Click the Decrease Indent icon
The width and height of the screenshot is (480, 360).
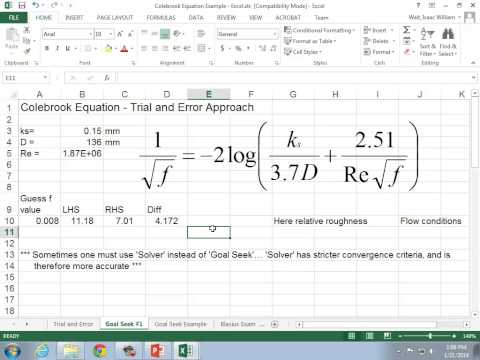click(177, 49)
